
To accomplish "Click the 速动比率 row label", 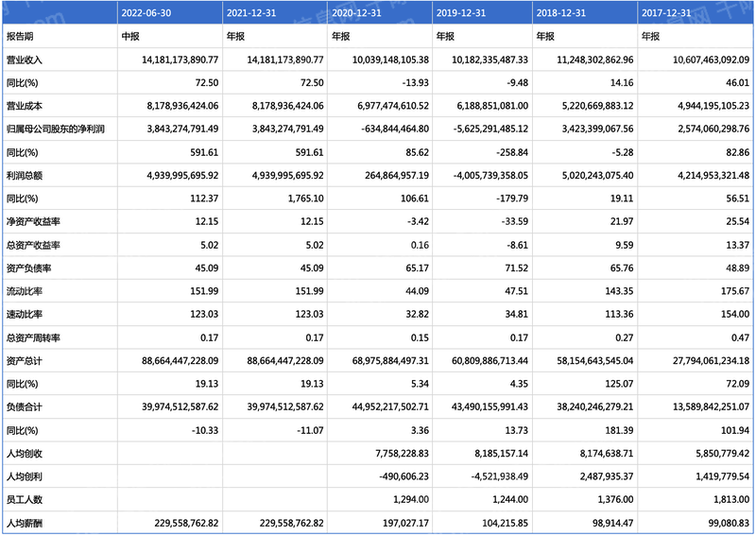I will point(25,314).
